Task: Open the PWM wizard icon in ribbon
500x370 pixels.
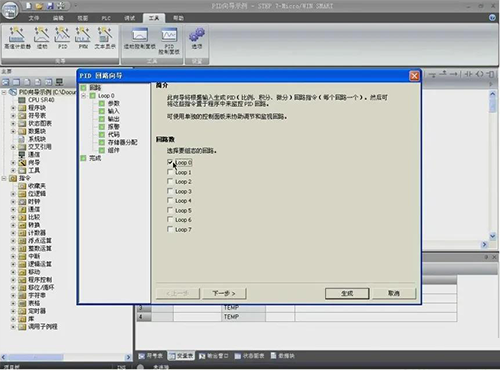Action: (x=83, y=38)
